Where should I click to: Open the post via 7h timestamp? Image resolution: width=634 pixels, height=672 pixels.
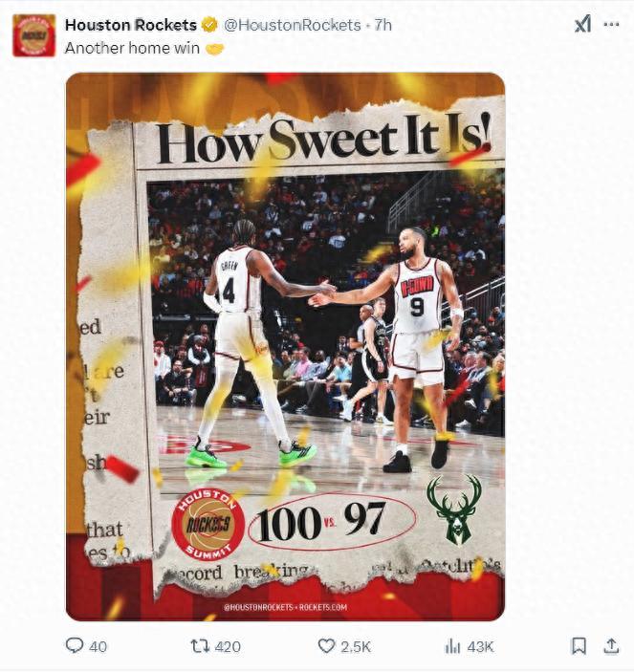(383, 25)
